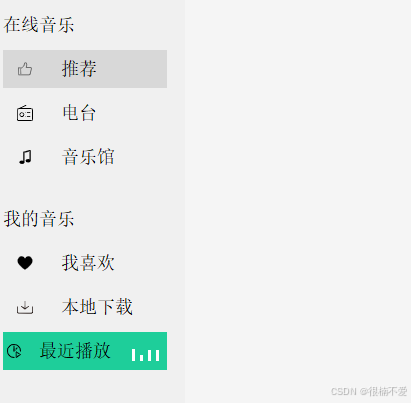This screenshot has height=403, width=411.
Task: Click the tallest white equalizer bar
Action: (x=134, y=355)
